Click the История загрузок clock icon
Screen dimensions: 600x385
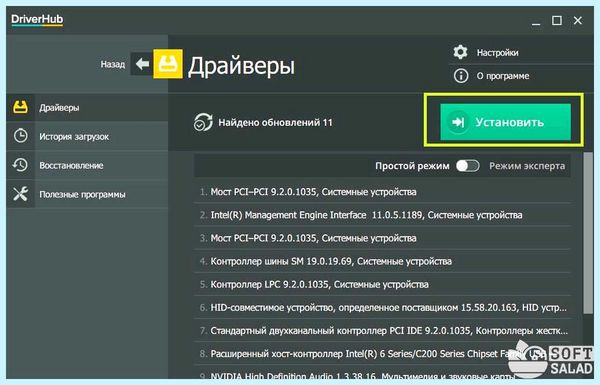coord(20,136)
